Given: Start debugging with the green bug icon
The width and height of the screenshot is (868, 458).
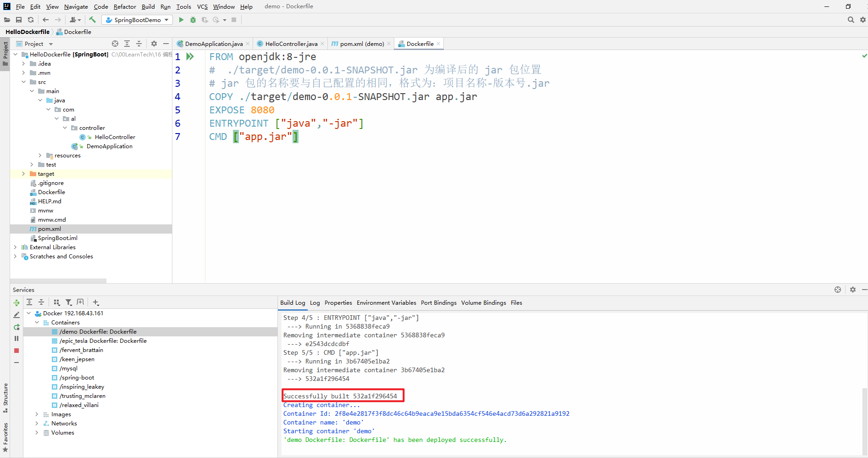Looking at the screenshot, I should [193, 20].
